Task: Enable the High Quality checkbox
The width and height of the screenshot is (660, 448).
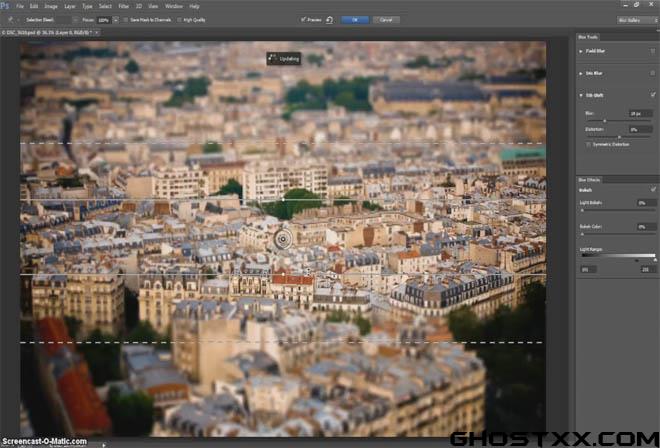Action: point(179,20)
